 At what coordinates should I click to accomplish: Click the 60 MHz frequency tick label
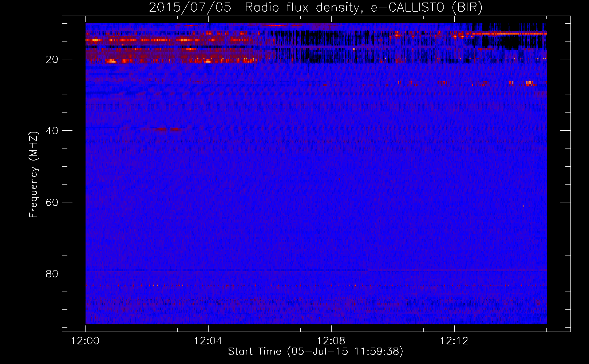coord(52,202)
